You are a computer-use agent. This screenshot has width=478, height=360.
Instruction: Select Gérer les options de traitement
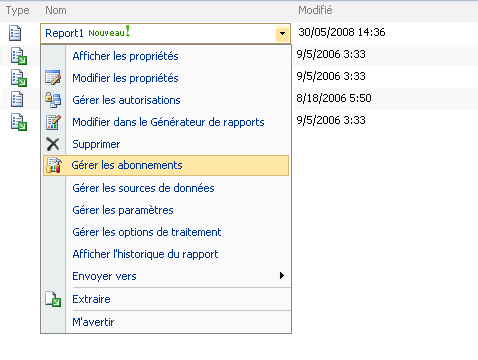[147, 232]
